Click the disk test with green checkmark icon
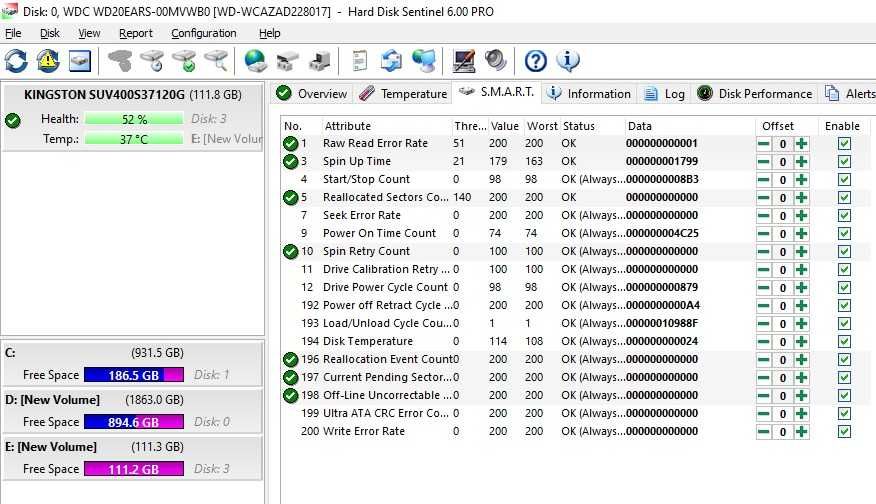The height and width of the screenshot is (504, 876). pyautogui.click(x=184, y=61)
